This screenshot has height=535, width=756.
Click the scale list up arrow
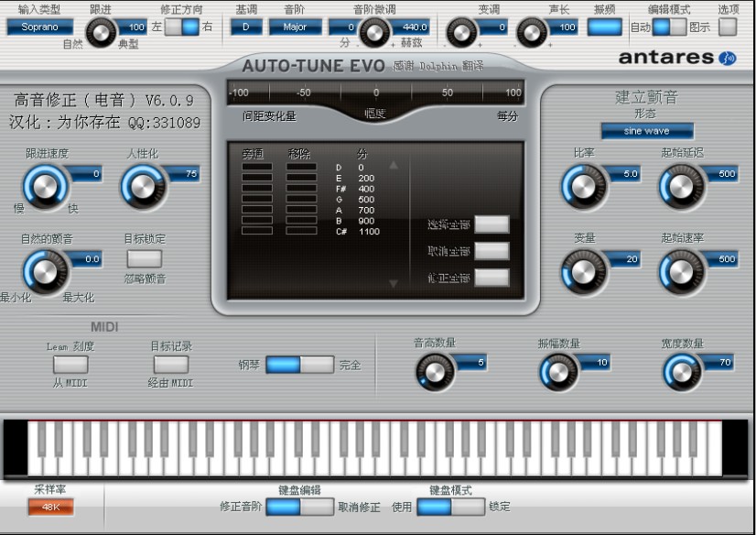tap(394, 165)
